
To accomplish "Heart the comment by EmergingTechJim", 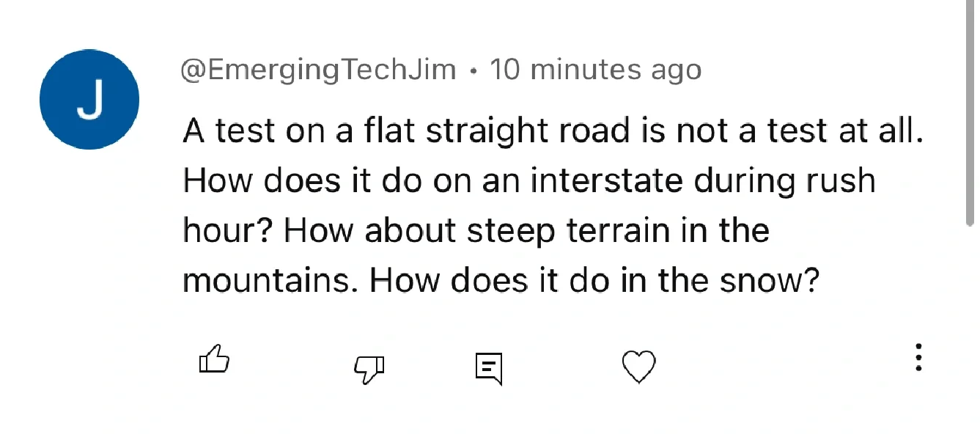I will click(x=638, y=366).
